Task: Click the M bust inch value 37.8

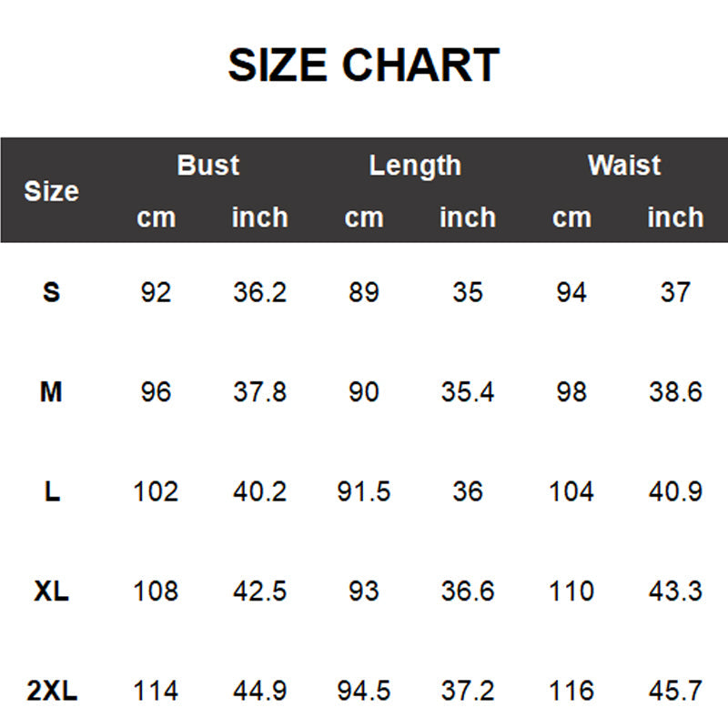Action: [259, 392]
